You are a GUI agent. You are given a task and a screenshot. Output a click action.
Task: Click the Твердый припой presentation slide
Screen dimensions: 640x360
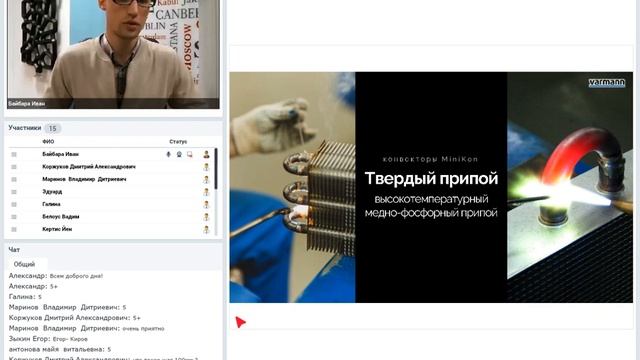click(x=431, y=187)
